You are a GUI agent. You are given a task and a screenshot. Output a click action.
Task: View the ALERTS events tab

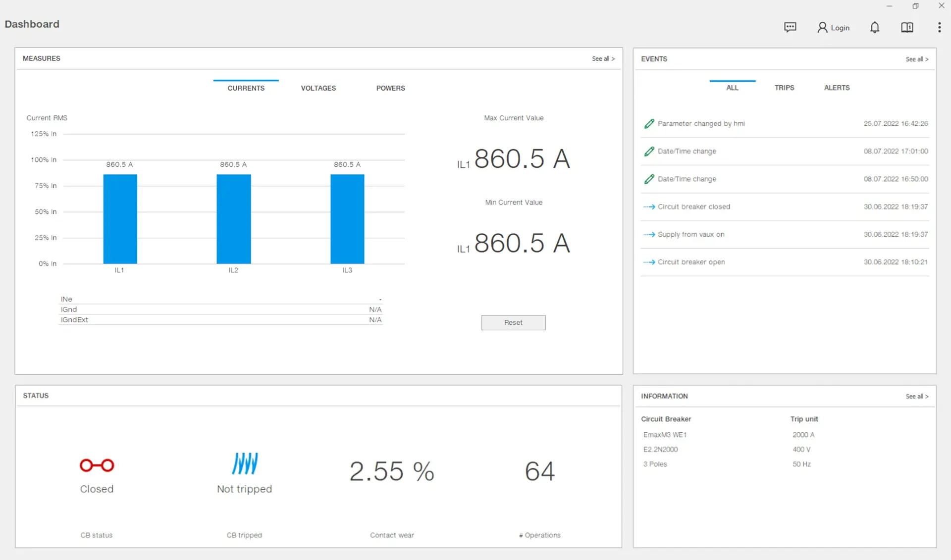(837, 88)
